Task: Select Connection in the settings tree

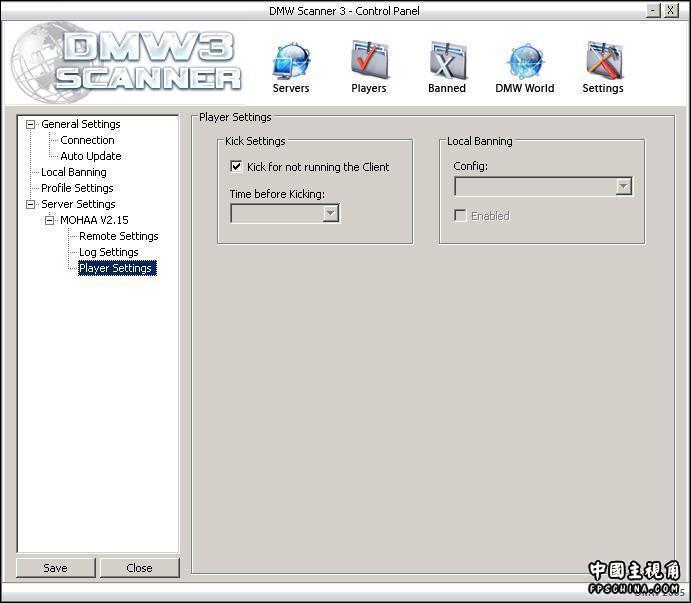Action: (x=87, y=140)
